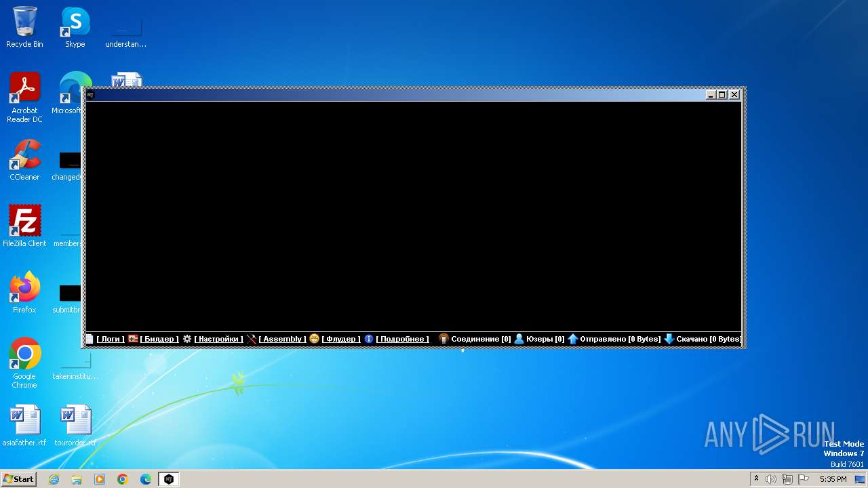Open Microsoft Edge from the taskbar
This screenshot has width=868, height=488.
point(146,479)
